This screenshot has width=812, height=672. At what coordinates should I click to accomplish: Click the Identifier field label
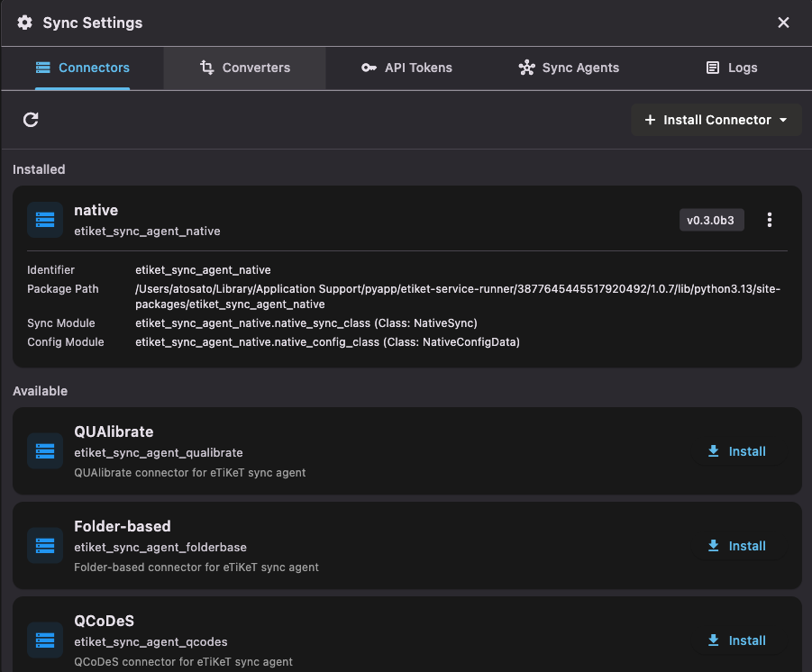[50, 270]
